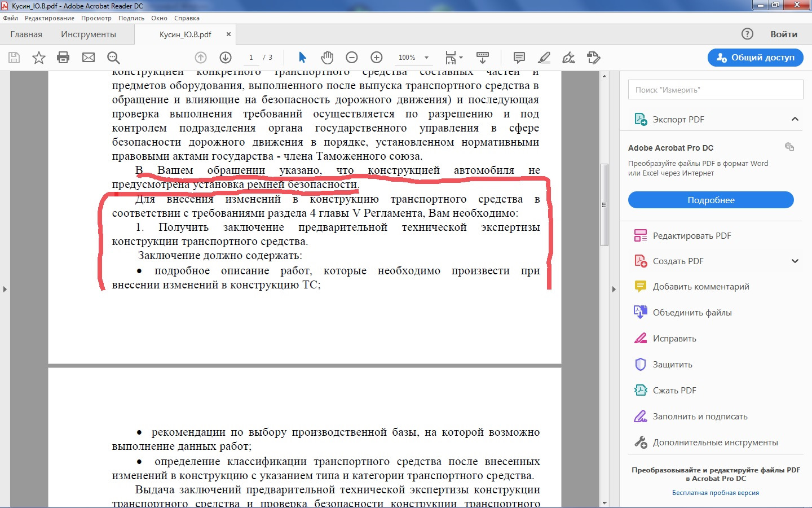Add a sticky note comment icon

click(519, 58)
